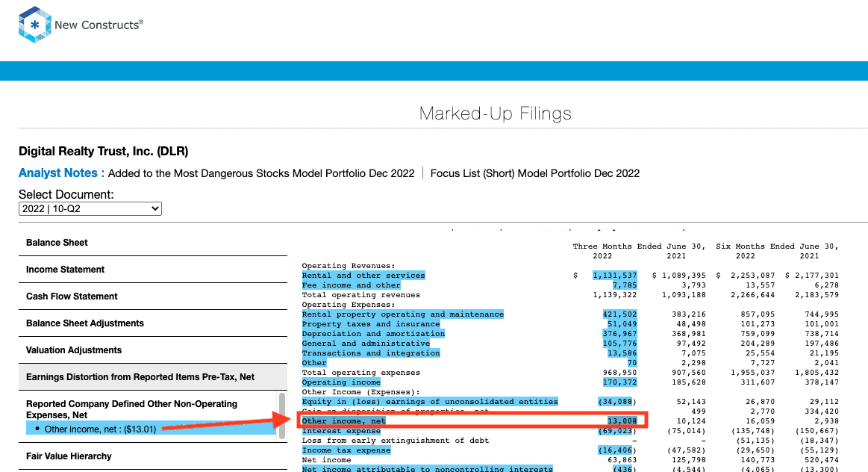This screenshot has width=868, height=472.
Task: Click the highlighted value "13,586"
Action: 622,353
